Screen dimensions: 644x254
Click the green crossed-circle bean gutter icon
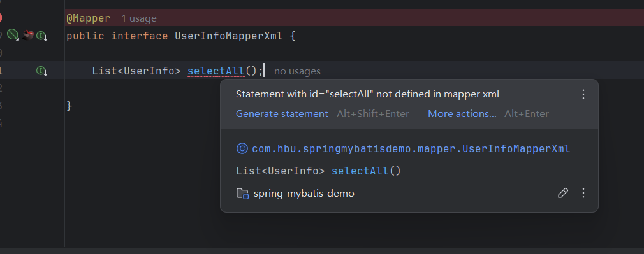point(13,35)
